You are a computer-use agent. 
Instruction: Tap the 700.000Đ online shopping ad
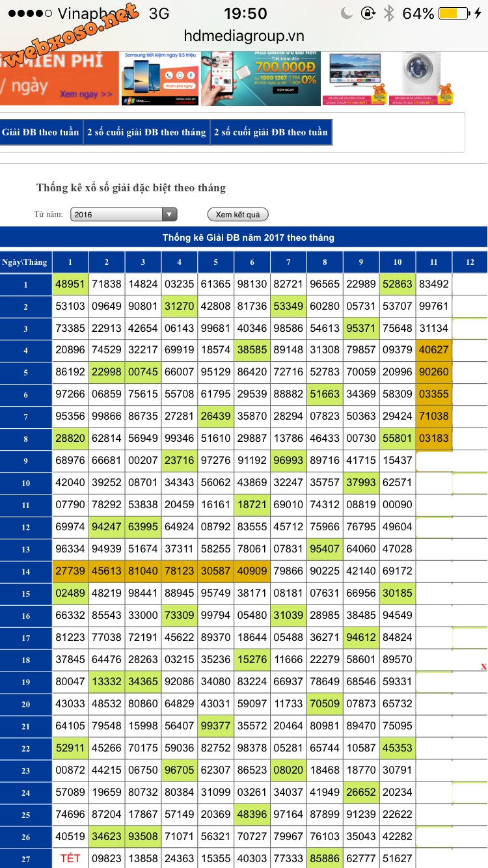tap(261, 79)
